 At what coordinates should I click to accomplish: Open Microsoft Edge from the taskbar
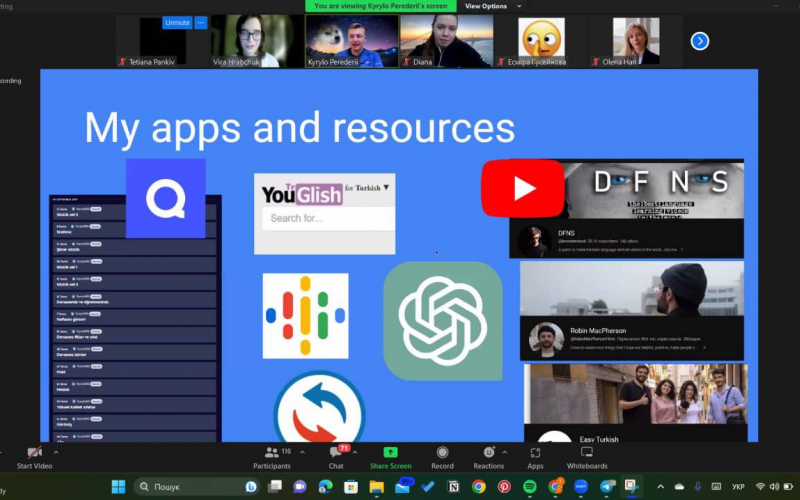pyautogui.click(x=326, y=487)
